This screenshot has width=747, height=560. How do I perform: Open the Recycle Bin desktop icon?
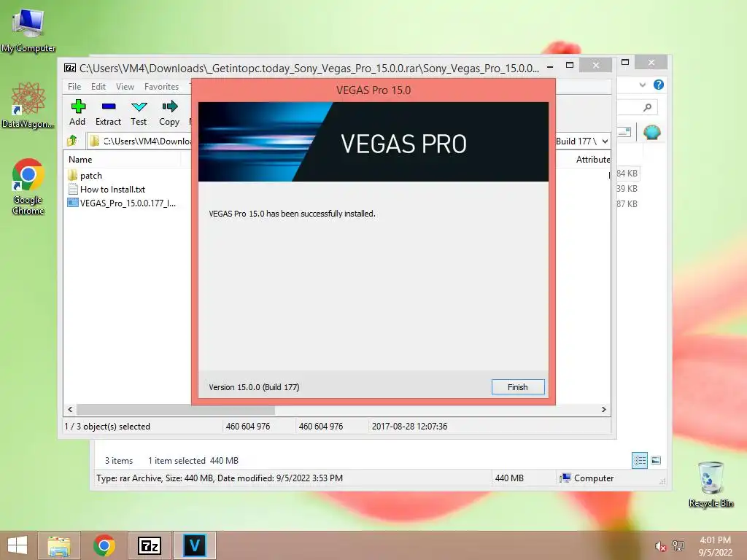[x=711, y=484]
